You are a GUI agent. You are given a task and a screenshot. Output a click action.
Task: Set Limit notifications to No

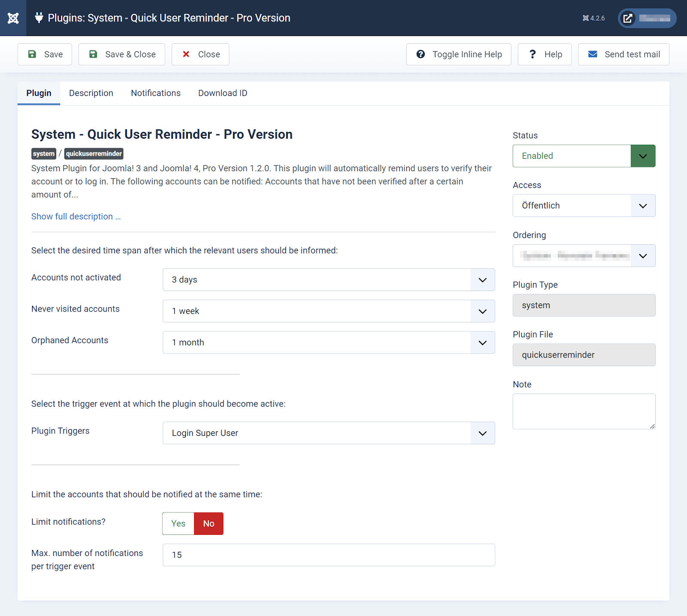(x=209, y=523)
